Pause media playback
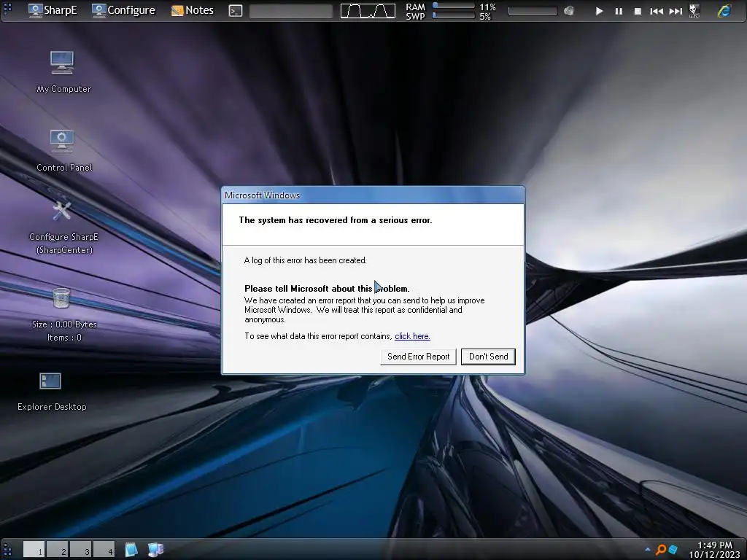 pos(619,11)
